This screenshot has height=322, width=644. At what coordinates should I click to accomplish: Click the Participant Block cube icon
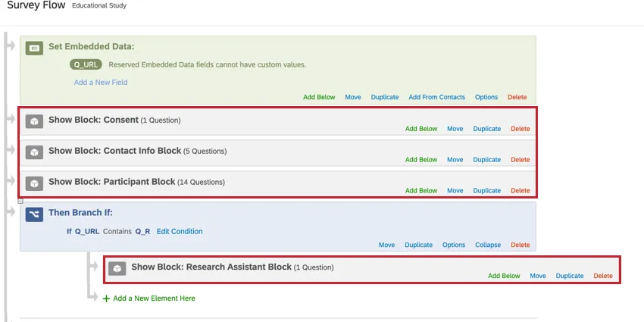coord(34,183)
